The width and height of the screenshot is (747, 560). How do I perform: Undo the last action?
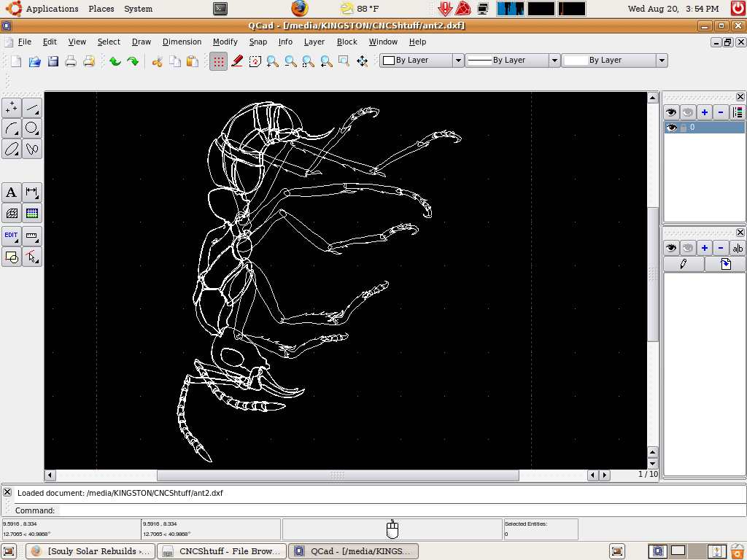click(x=115, y=61)
